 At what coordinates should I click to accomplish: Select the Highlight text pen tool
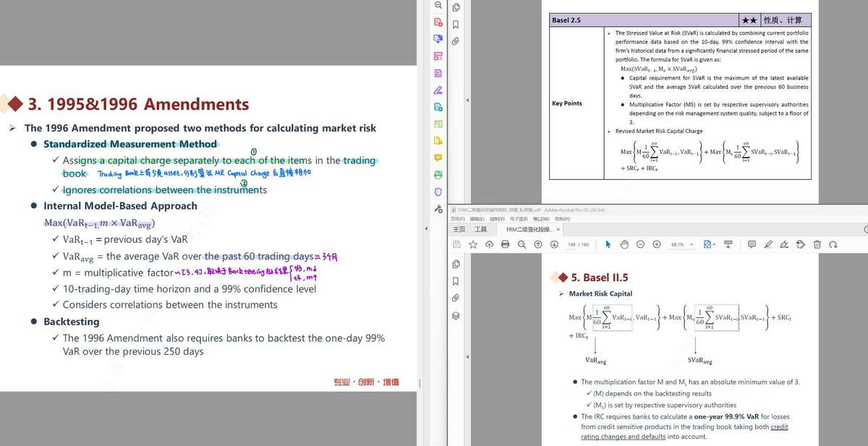768,244
